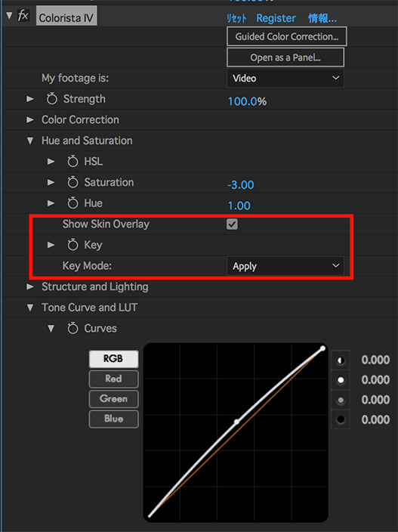
Task: Click the Strength 100.0% value
Action: pyautogui.click(x=247, y=101)
